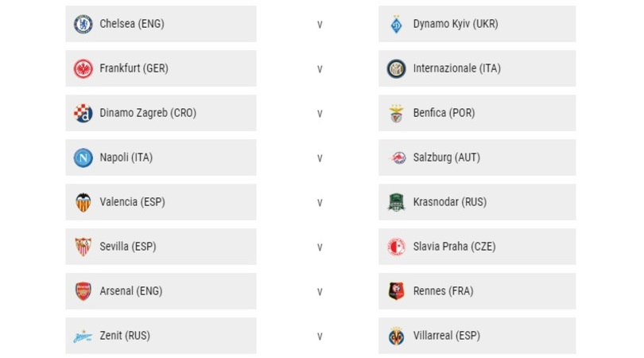
Task: Click the Benfica club crest
Action: [x=397, y=113]
